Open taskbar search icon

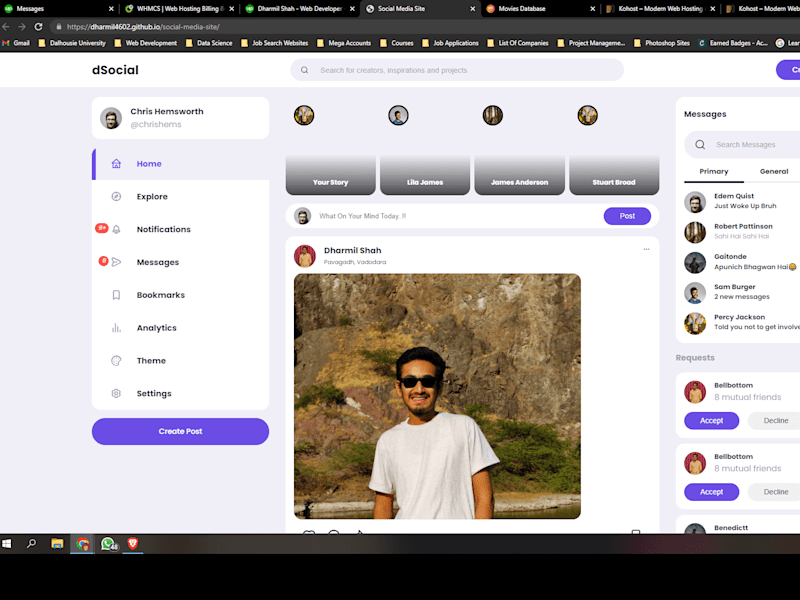click(32, 544)
